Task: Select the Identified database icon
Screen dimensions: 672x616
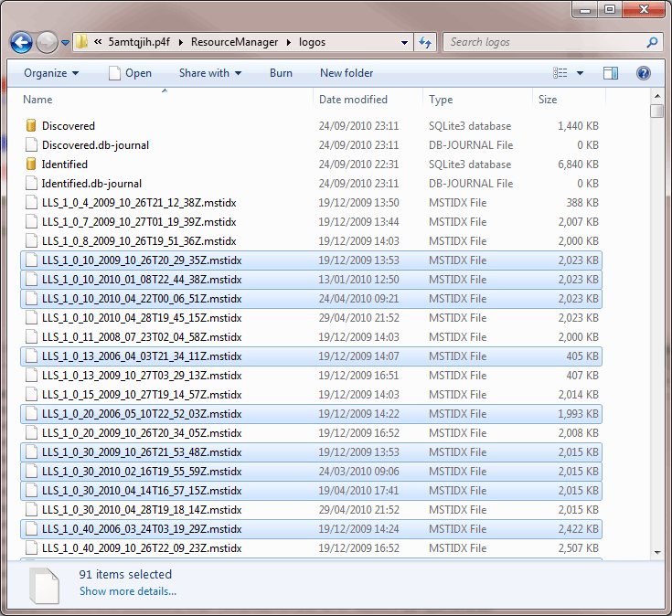Action: [x=31, y=165]
